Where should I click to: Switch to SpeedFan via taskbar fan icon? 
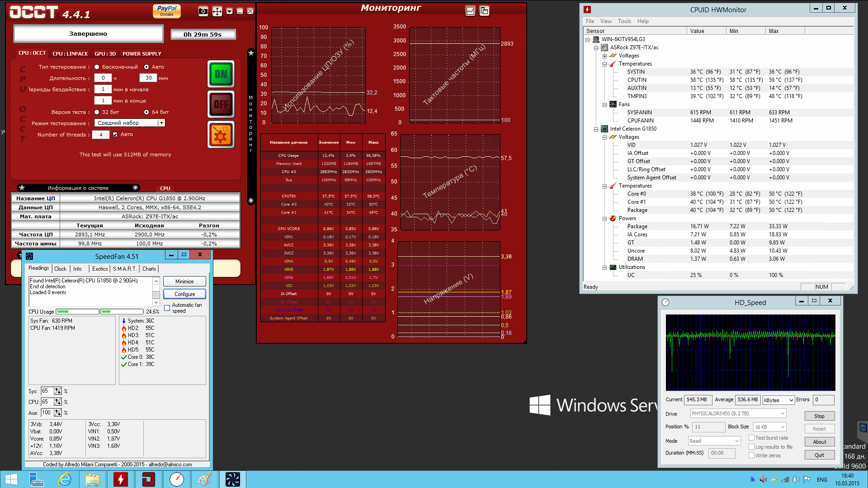(233, 479)
